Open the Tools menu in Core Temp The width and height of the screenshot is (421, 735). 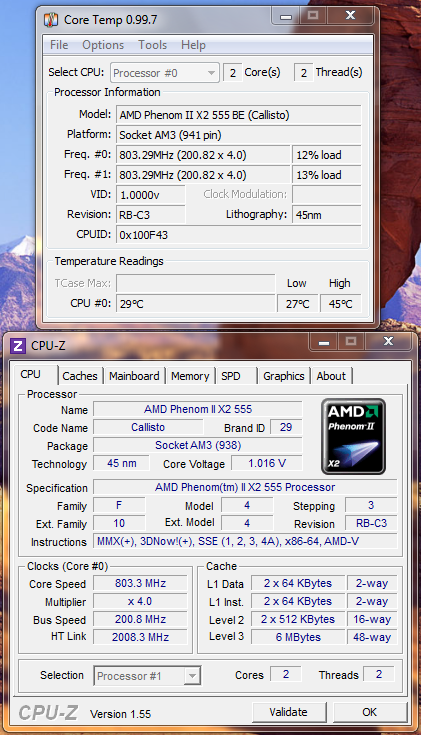(152, 45)
